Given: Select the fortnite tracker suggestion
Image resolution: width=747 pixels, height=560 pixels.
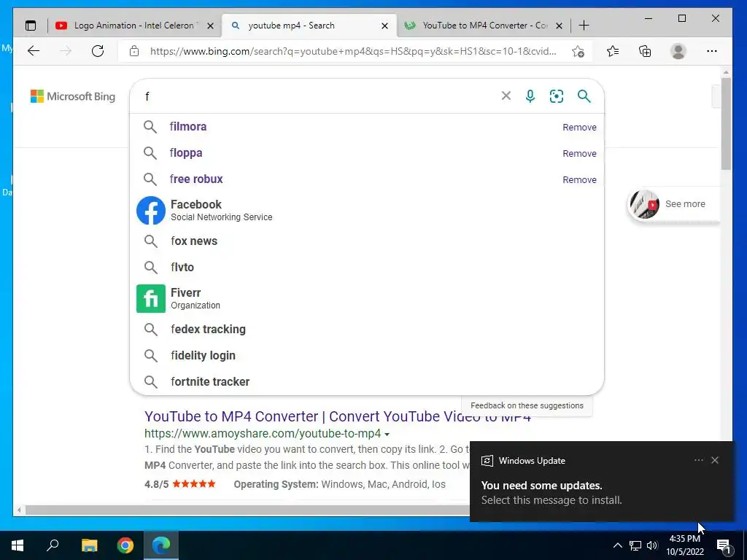Looking at the screenshot, I should click(367, 381).
